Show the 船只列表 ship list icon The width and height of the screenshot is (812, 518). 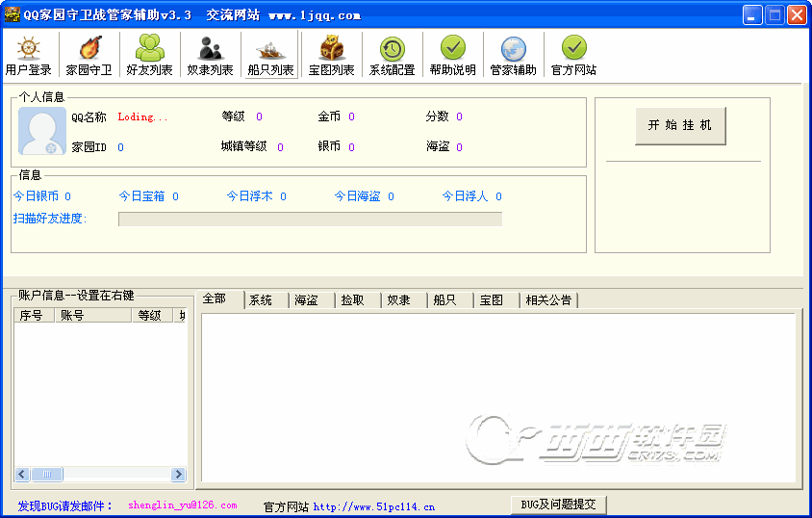pyautogui.click(x=270, y=51)
